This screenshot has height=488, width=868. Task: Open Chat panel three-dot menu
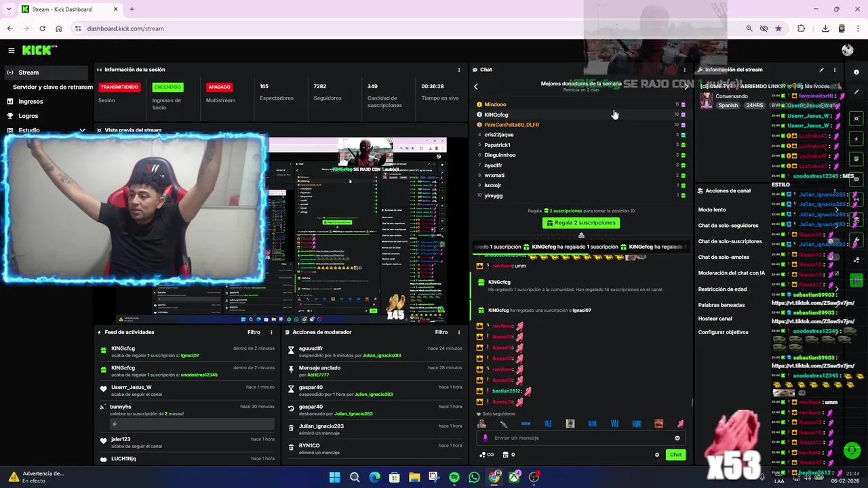684,70
